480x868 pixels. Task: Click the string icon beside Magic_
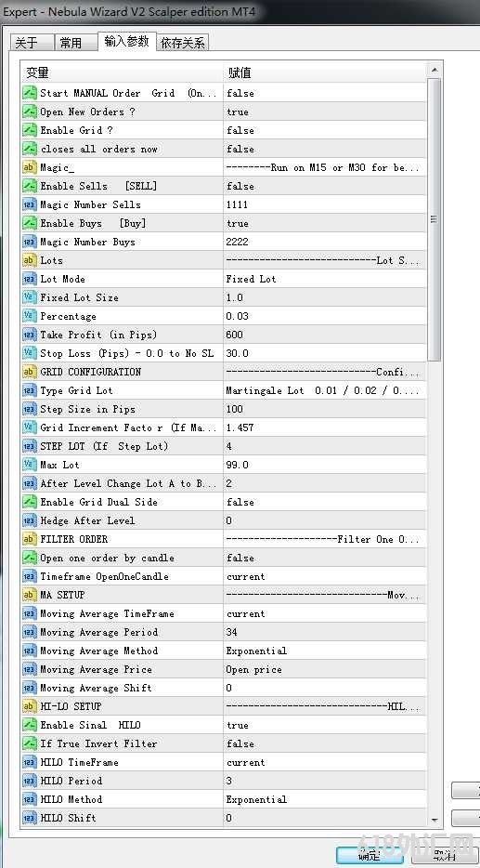tap(30, 167)
